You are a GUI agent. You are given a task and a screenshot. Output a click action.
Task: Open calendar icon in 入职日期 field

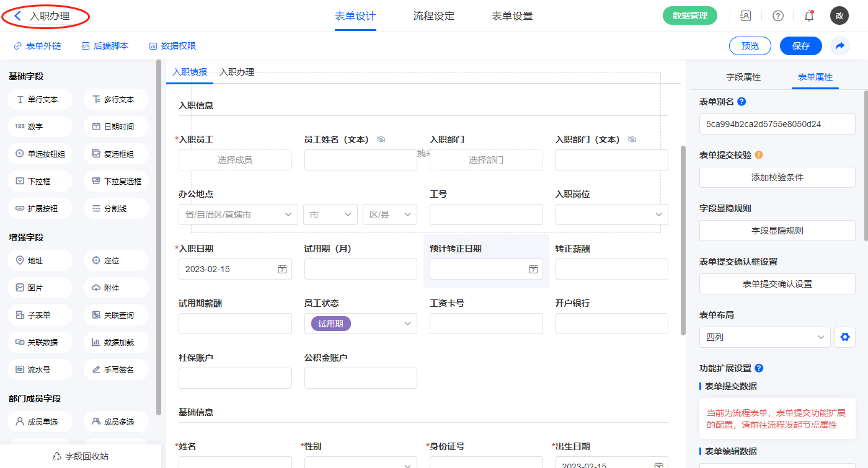coord(282,269)
